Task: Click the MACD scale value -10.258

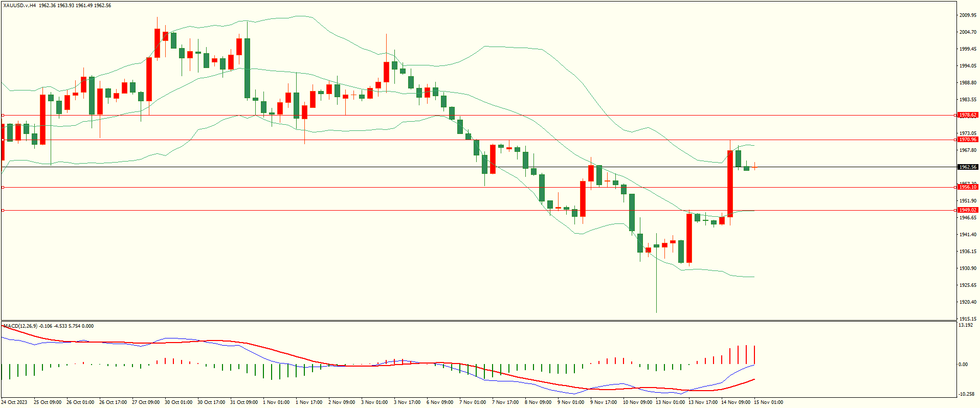Action: tap(966, 394)
